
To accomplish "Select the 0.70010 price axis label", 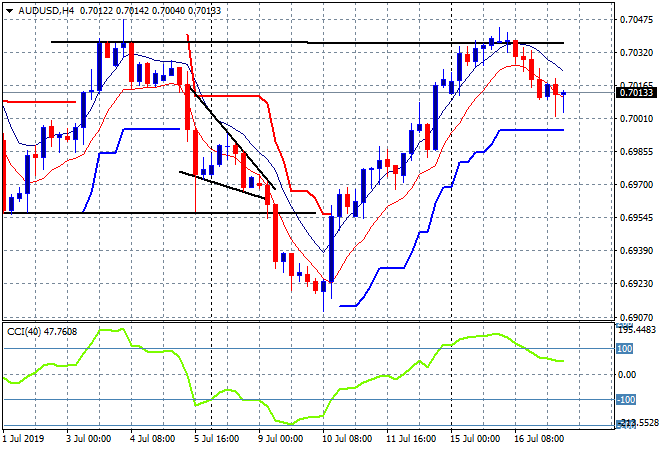I will click(636, 119).
